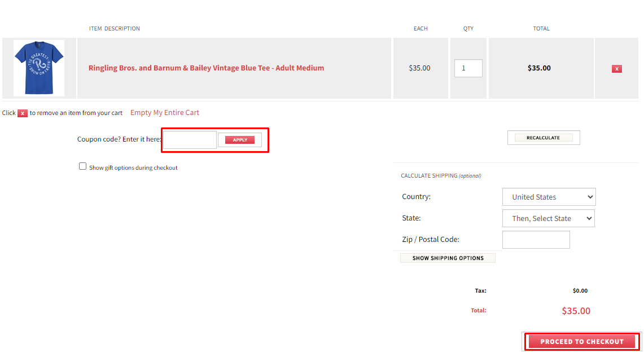Click Empty My Entire Cart link

[164, 113]
